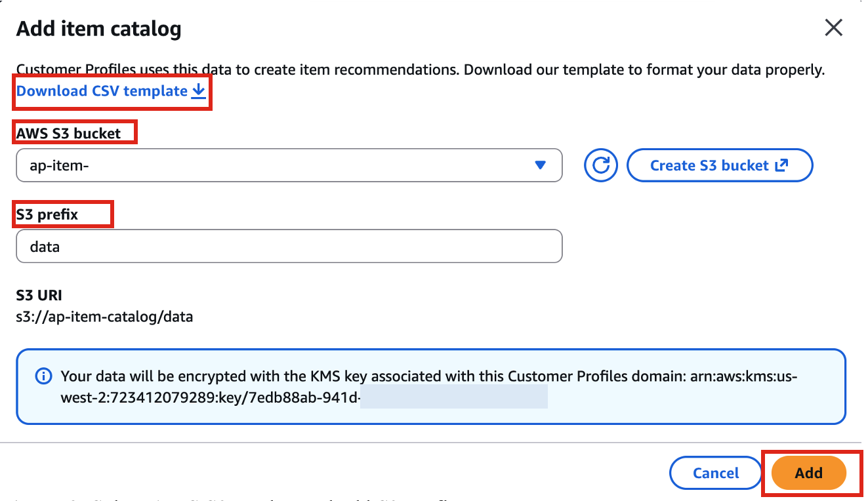Click the S3 URI heading
The width and height of the screenshot is (868, 501).
39,296
